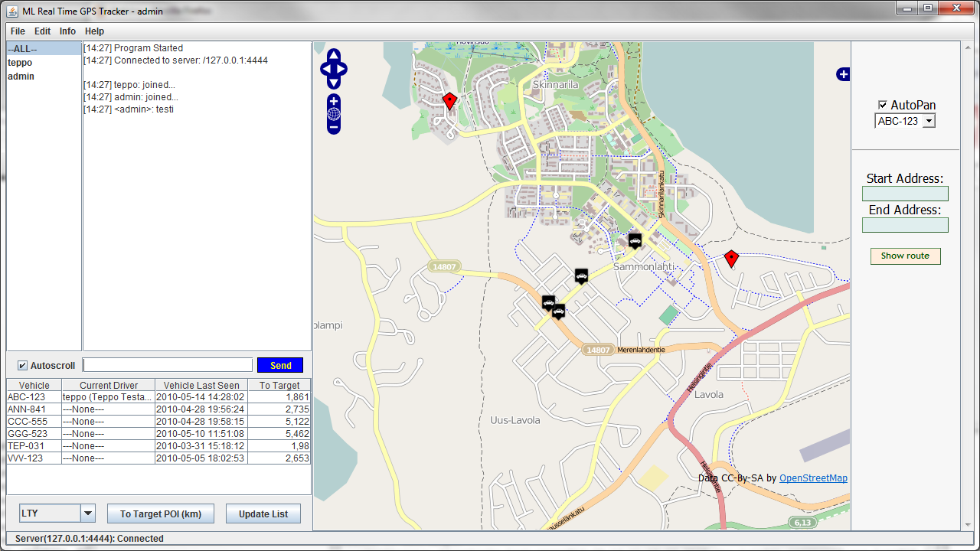Screen dimensions: 980x551
Task: Toggle the Autoscroll checkbox
Action: click(x=22, y=365)
